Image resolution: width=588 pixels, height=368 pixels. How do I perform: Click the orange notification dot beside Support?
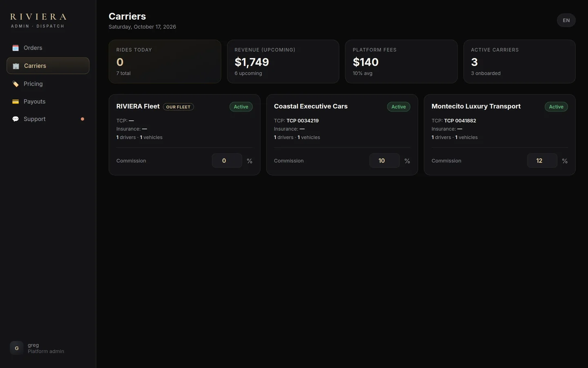click(x=82, y=119)
